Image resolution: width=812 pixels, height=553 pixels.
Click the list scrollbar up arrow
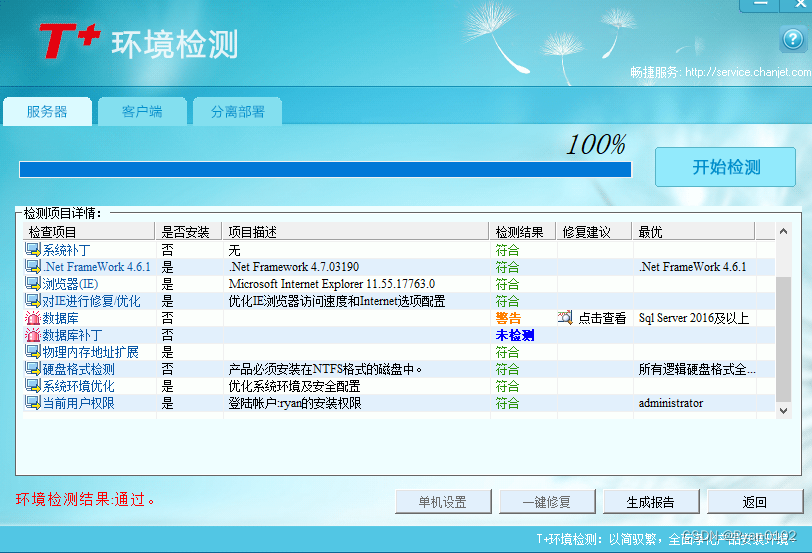pyautogui.click(x=784, y=231)
